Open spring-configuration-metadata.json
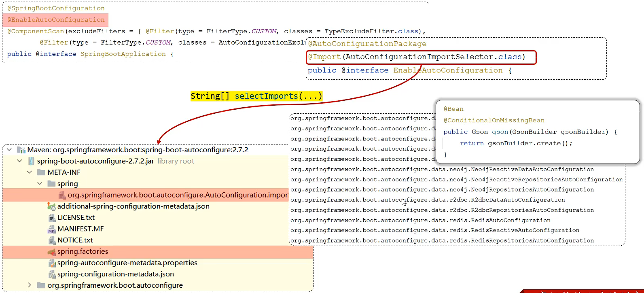644x293 pixels. coord(116,274)
